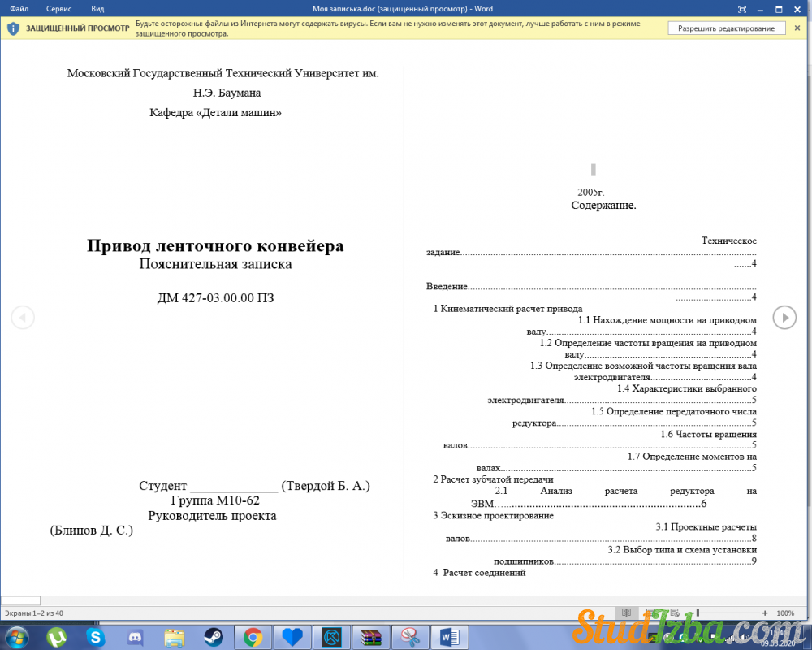Screen dimensions: 812x650
Task: Click the 100% zoom level indicator
Action: click(785, 613)
